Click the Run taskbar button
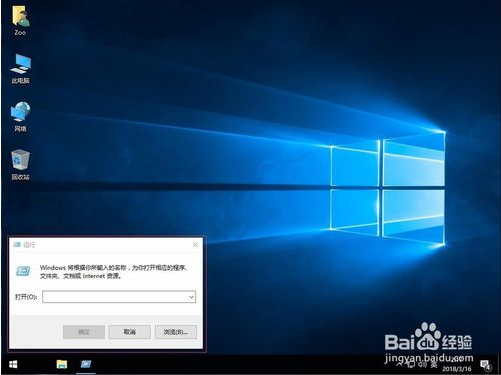This screenshot has height=375, width=501. 86,364
